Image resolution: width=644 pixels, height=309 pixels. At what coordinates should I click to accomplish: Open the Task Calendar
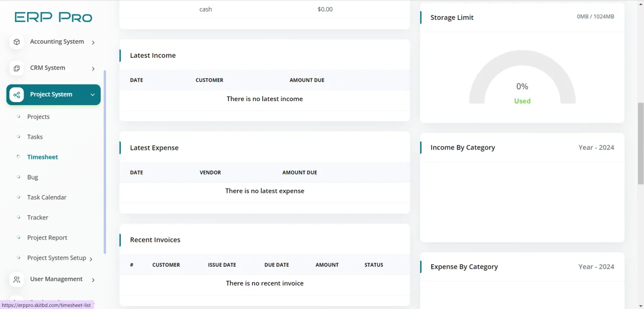[x=47, y=197]
